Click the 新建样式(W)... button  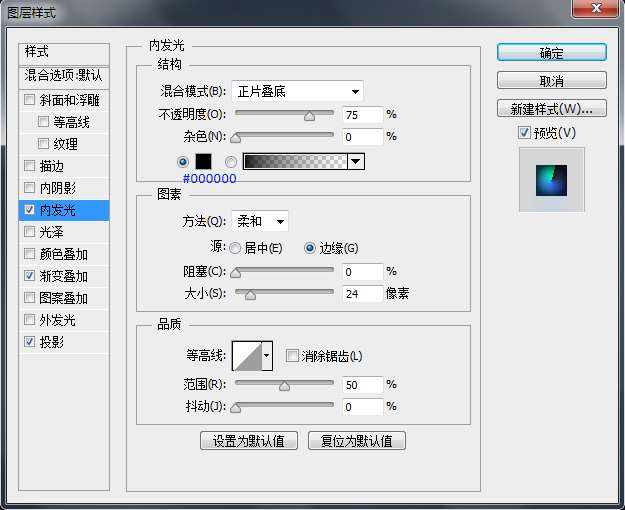click(552, 108)
